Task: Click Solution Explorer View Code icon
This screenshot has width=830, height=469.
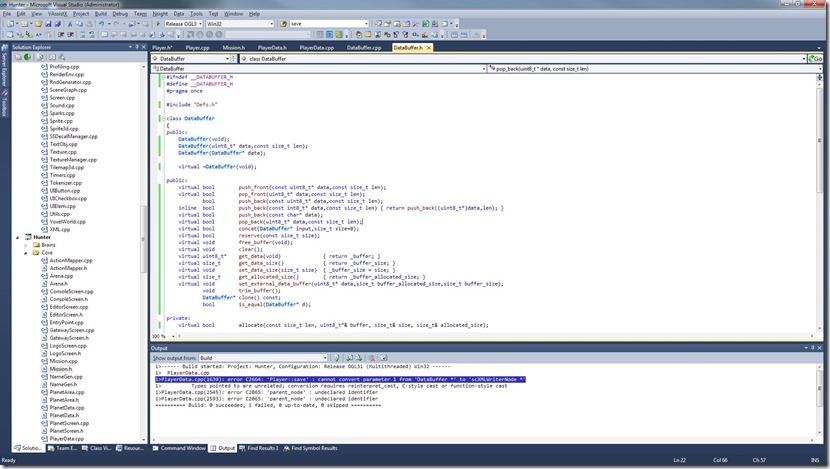Action: 52,57
